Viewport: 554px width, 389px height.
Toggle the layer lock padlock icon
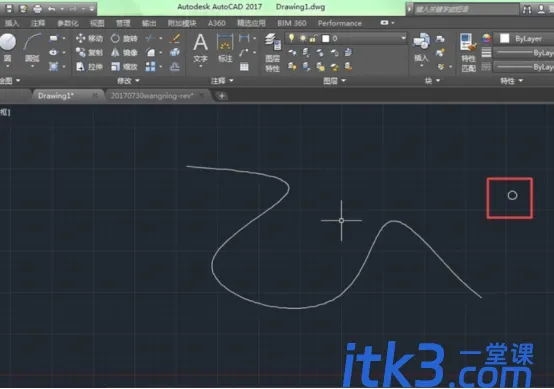[313, 38]
